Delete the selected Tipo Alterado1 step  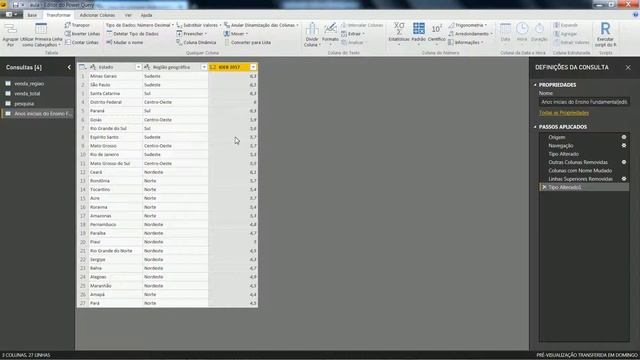(544, 187)
